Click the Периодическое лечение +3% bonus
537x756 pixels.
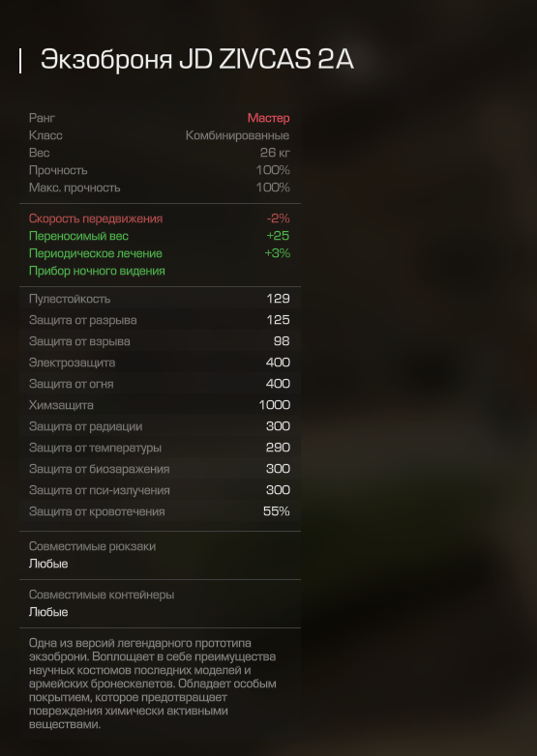pos(160,253)
